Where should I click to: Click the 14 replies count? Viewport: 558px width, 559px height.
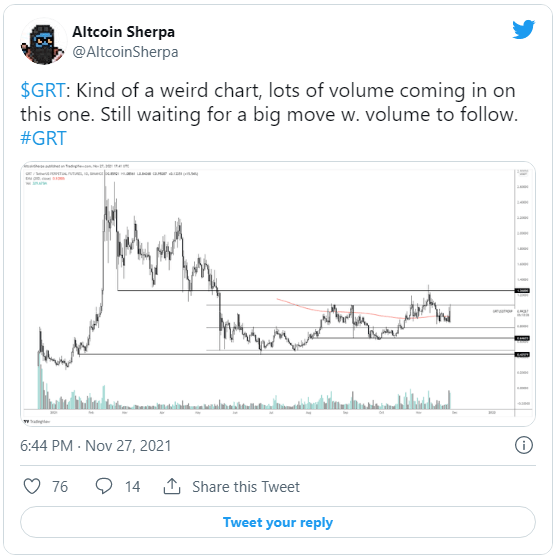pyautogui.click(x=132, y=487)
